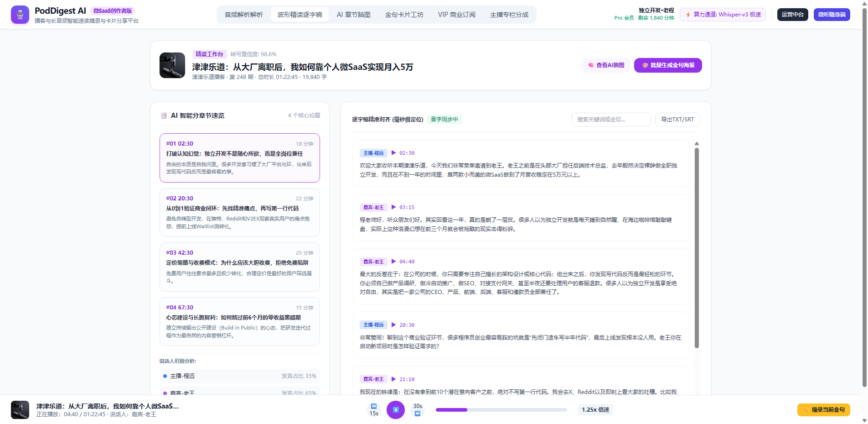The image size is (868, 424).
Task: Switch to 波形精读逐字稿 tab
Action: tap(300, 15)
